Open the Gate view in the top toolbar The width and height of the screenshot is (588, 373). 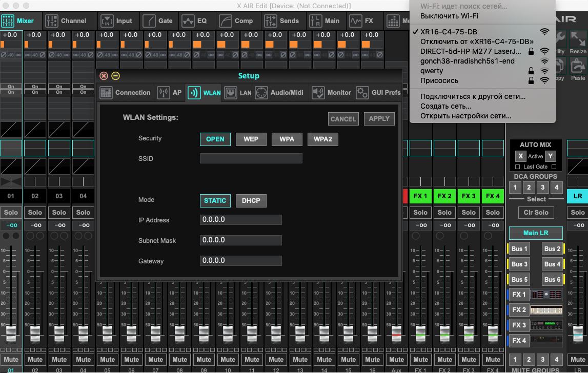tap(158, 21)
